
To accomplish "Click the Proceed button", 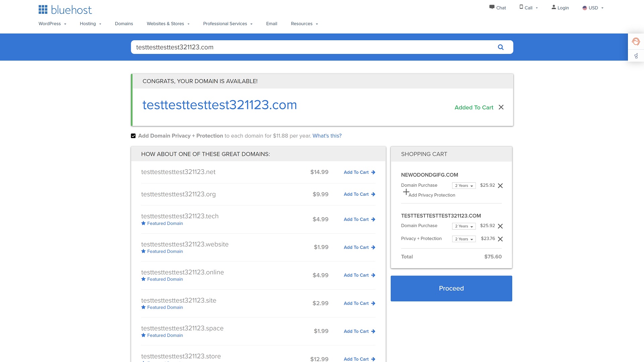I will pos(451,288).
